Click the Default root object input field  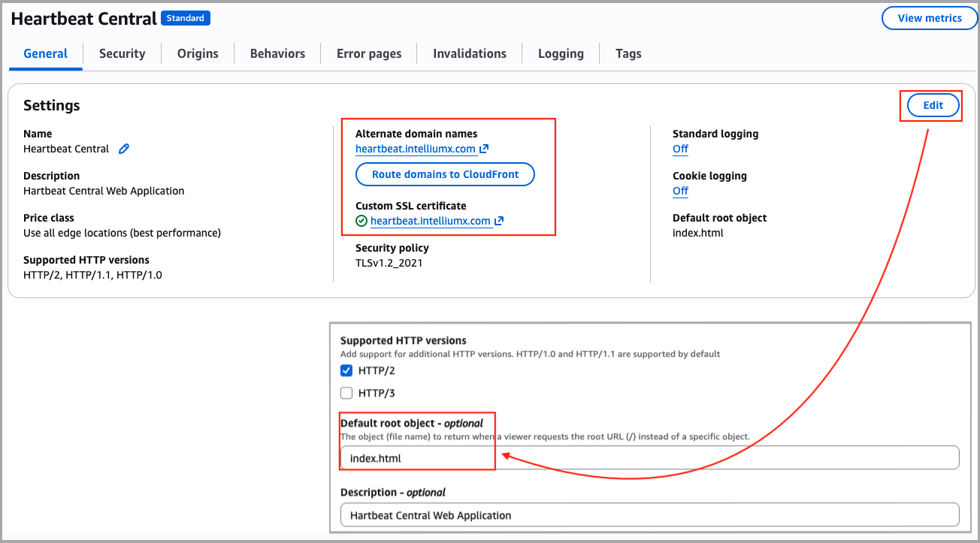pos(649,457)
